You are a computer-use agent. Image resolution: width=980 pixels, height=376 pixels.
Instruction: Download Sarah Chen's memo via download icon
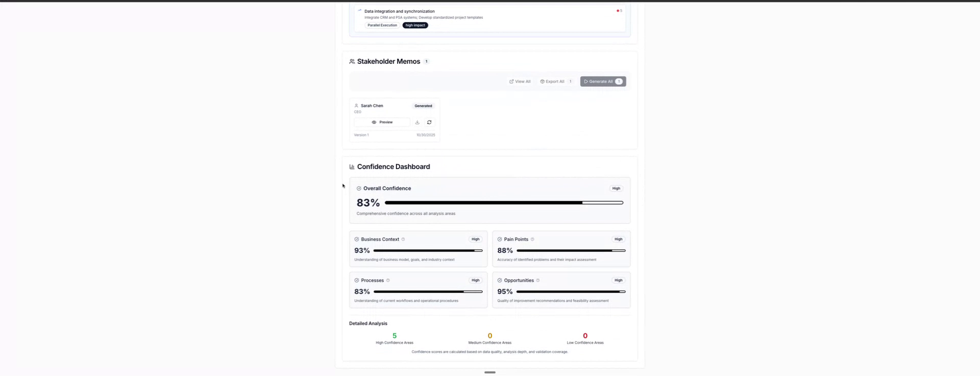tap(417, 122)
